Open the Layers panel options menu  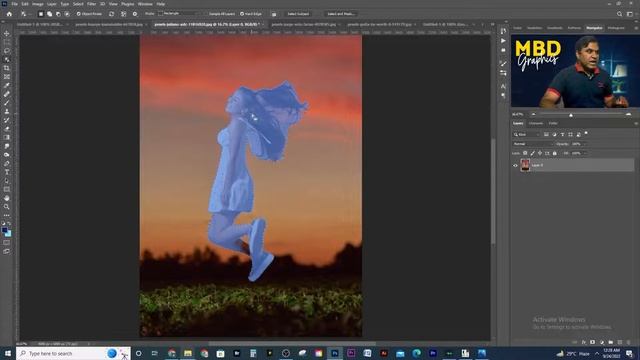tap(636, 123)
